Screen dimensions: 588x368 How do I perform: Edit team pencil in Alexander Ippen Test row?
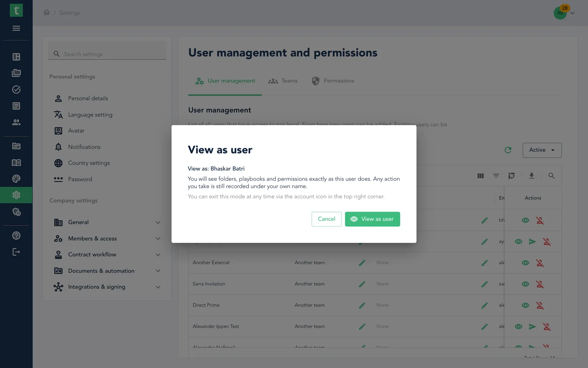coord(362,326)
